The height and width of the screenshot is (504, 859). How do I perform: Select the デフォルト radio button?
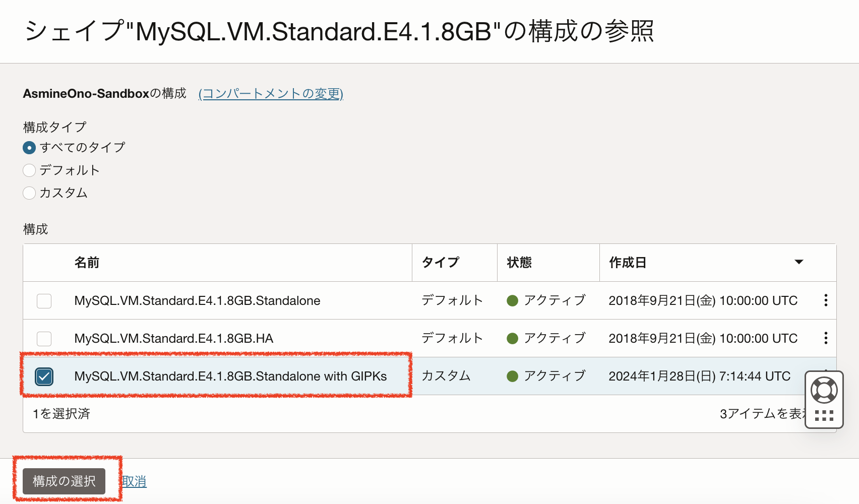click(29, 170)
